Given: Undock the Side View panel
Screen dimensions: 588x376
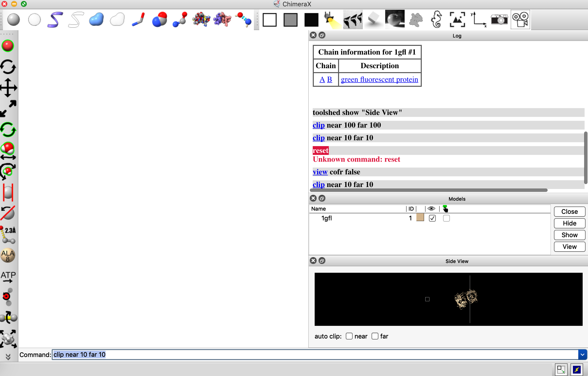Looking at the screenshot, I should 322,261.
